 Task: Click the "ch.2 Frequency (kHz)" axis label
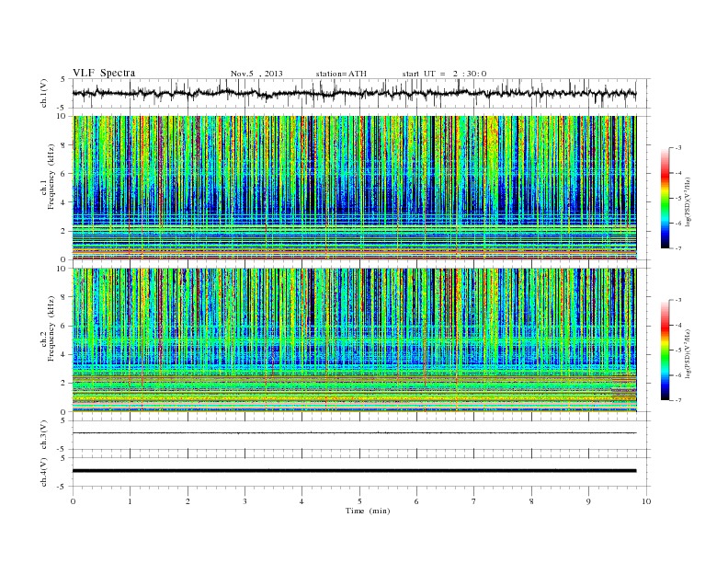click(49, 328)
